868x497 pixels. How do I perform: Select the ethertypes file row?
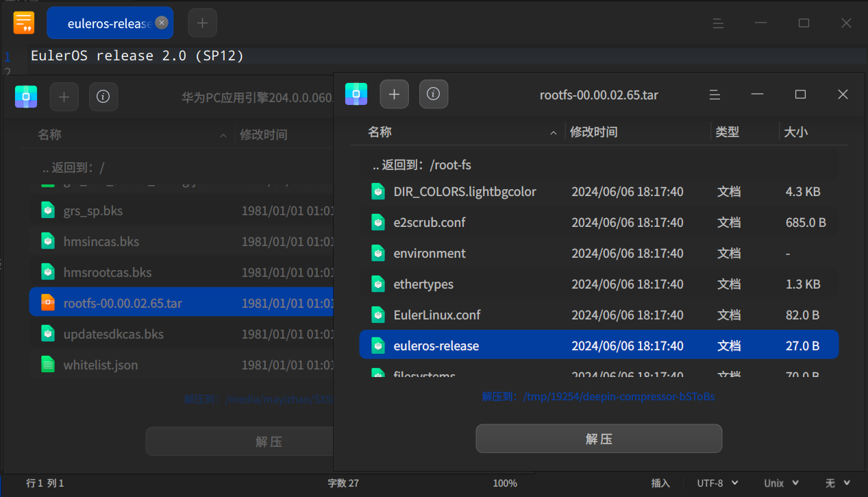tap(599, 284)
